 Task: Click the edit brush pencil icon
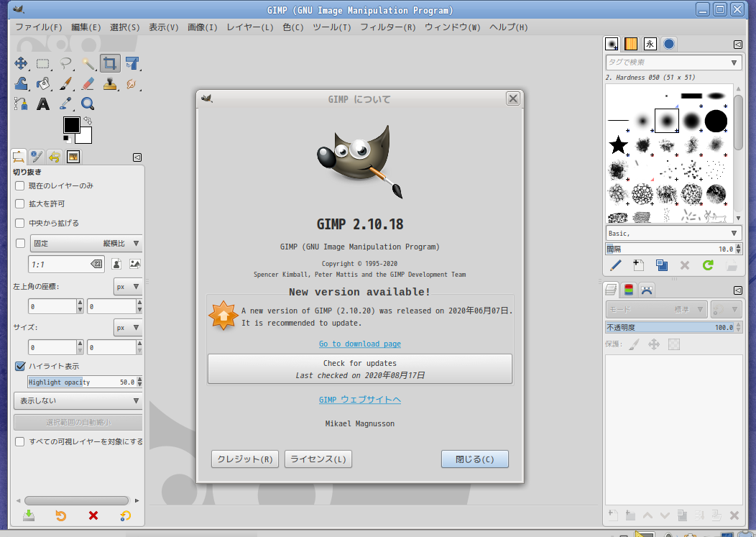point(616,265)
